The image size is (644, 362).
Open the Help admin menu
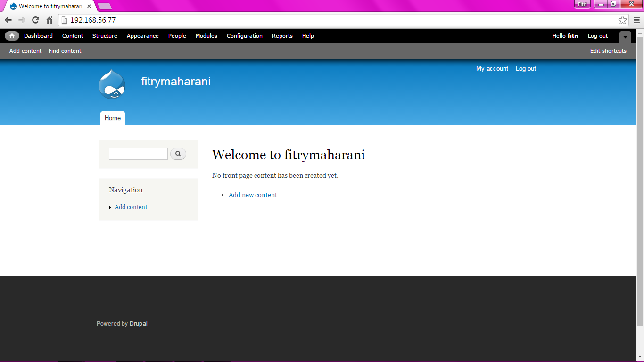tap(308, 36)
